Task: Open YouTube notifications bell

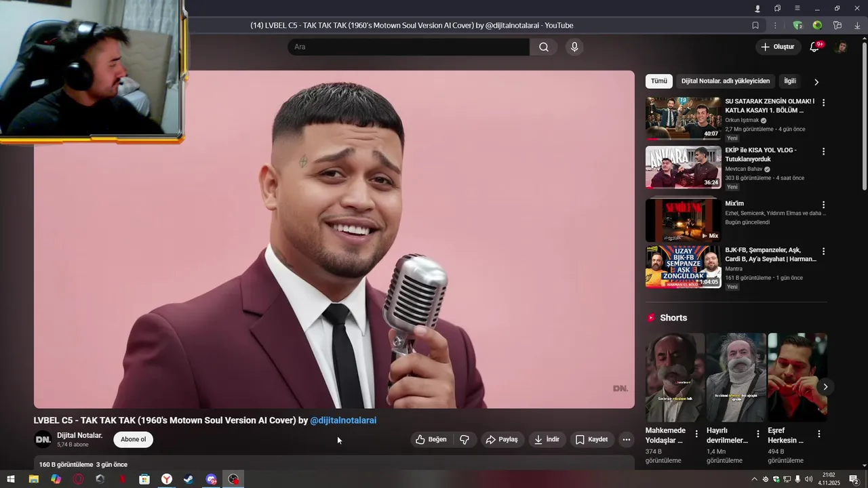Action: point(815,47)
